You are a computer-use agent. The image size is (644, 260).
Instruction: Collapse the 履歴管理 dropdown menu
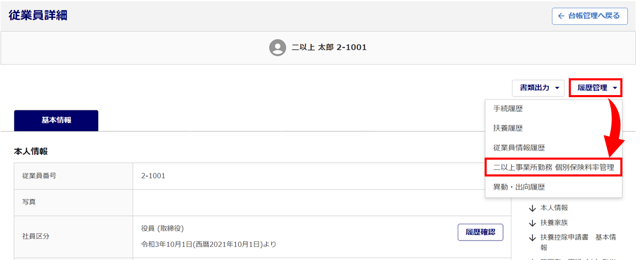tap(596, 88)
